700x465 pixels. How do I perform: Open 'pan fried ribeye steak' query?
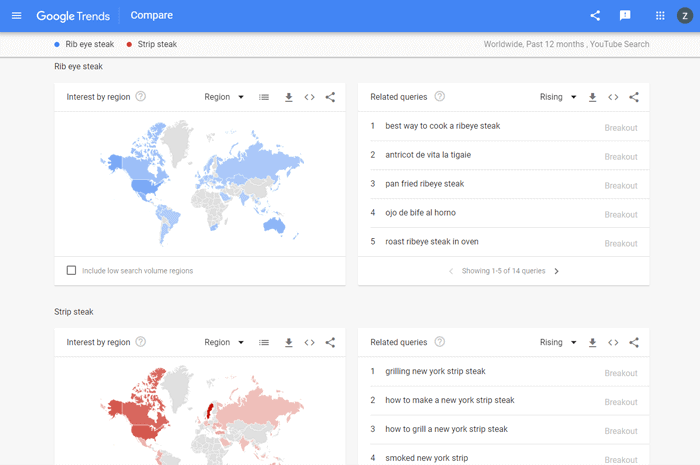pos(424,184)
